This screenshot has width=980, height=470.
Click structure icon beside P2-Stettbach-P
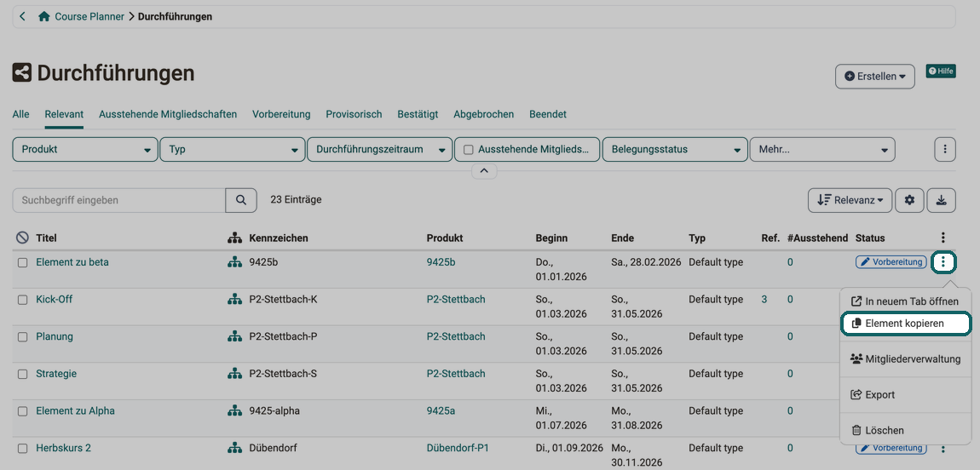click(x=234, y=337)
